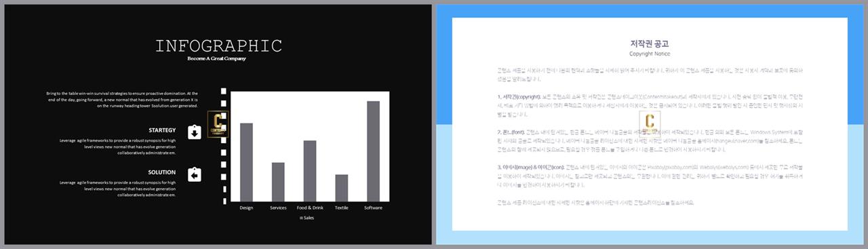The width and height of the screenshot is (868, 249).
Task: Open the infographic slide thumbnail
Action: click(x=217, y=124)
